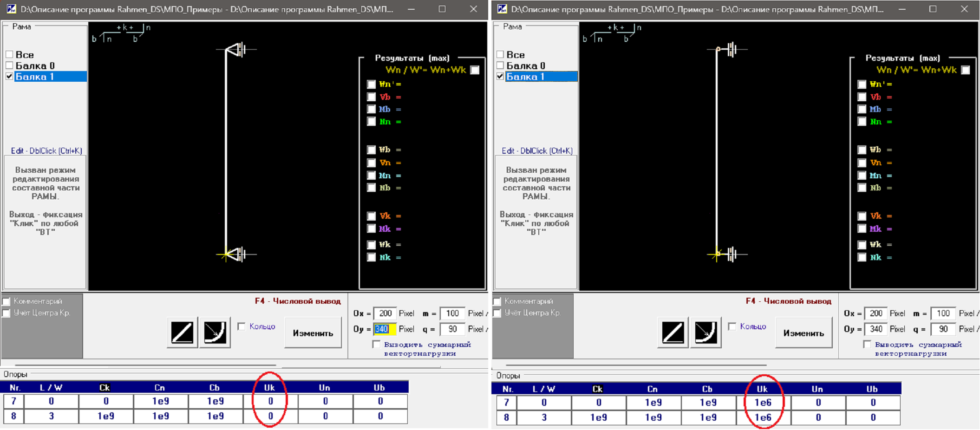Click Uk cell with 1e6 in row 7

(763, 403)
